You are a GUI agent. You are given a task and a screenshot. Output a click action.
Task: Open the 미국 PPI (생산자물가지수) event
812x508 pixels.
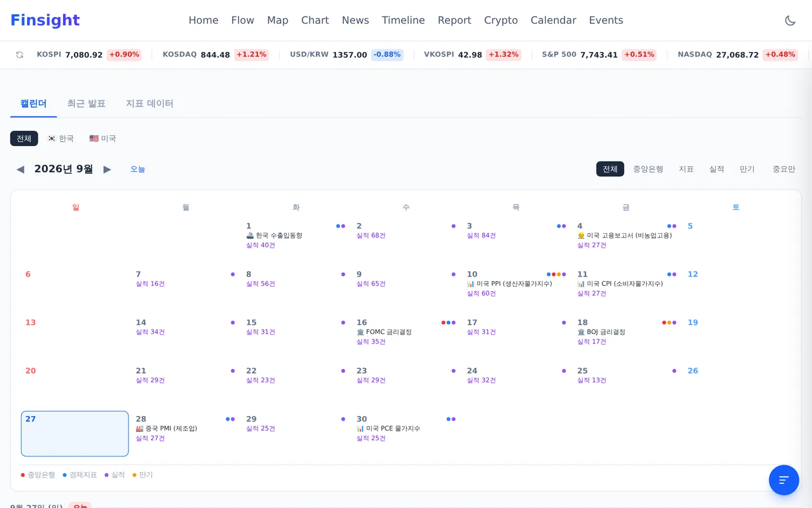(510, 284)
